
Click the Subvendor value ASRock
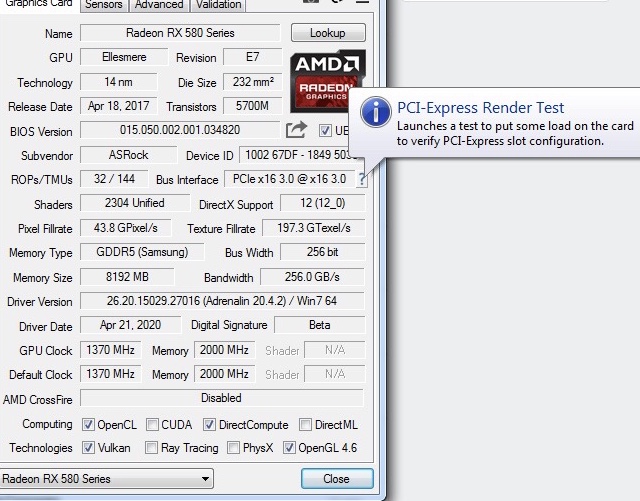pos(129,155)
